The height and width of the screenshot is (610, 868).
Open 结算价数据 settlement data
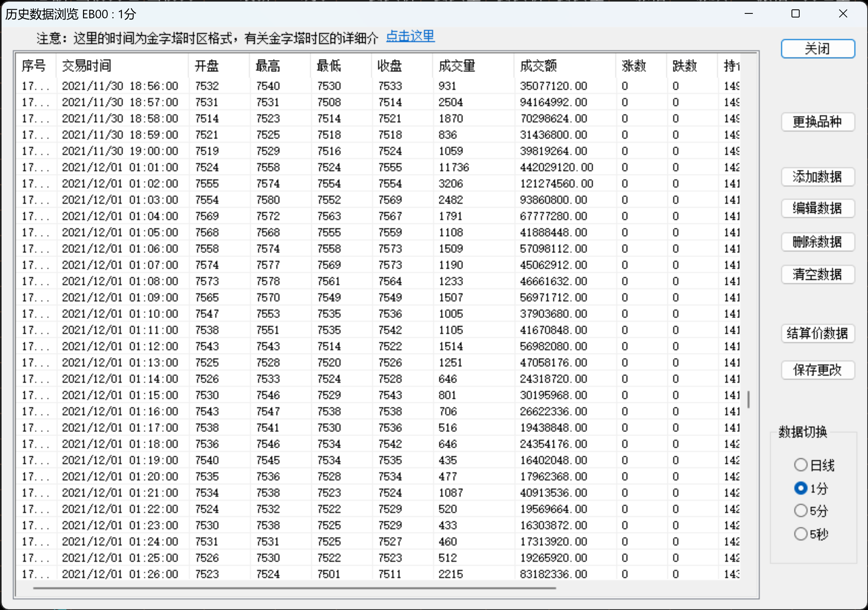[x=818, y=333]
